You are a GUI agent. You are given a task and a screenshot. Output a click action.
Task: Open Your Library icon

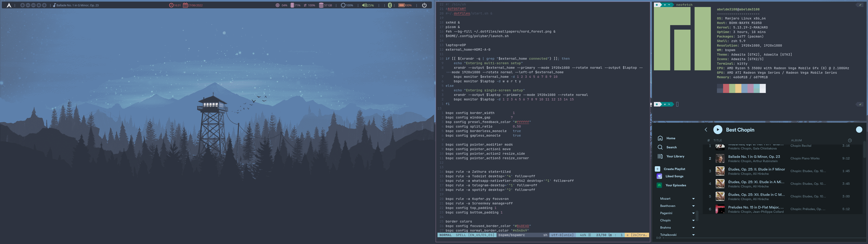point(660,156)
